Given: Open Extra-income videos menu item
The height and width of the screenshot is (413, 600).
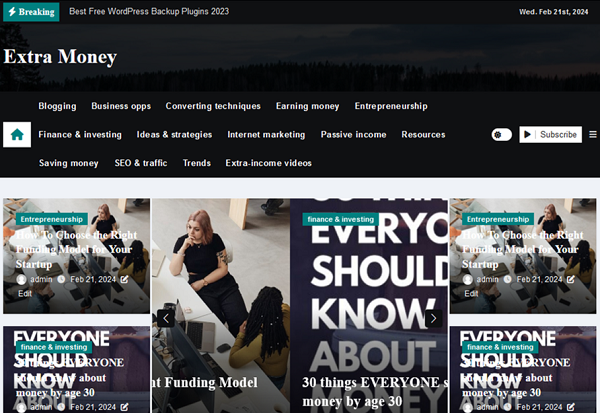Looking at the screenshot, I should (268, 163).
